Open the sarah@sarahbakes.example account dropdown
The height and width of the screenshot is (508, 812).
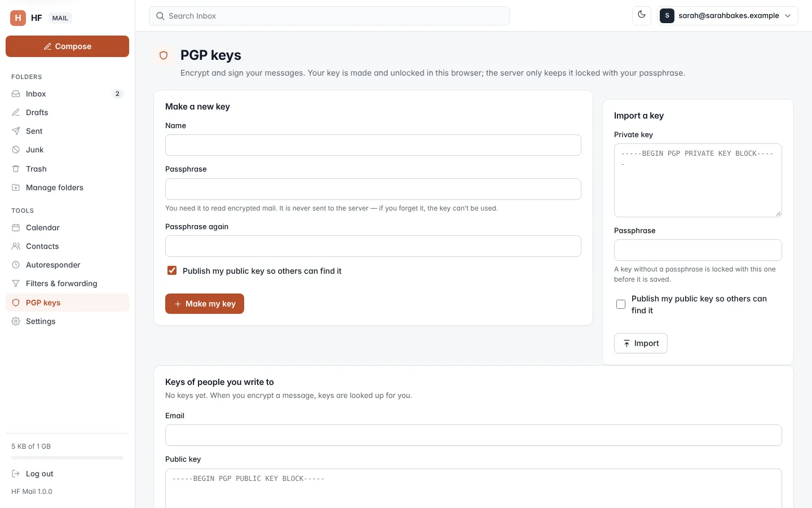pos(727,16)
